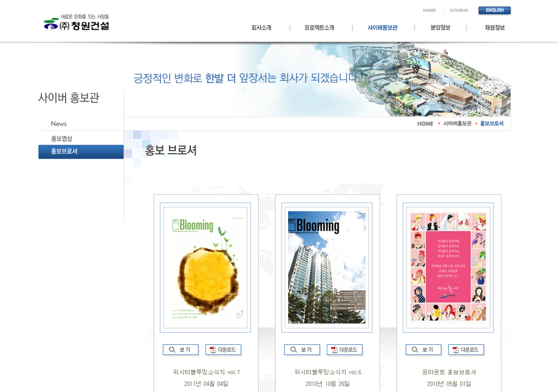Select the 사이버홍보관 menu item

382,28
